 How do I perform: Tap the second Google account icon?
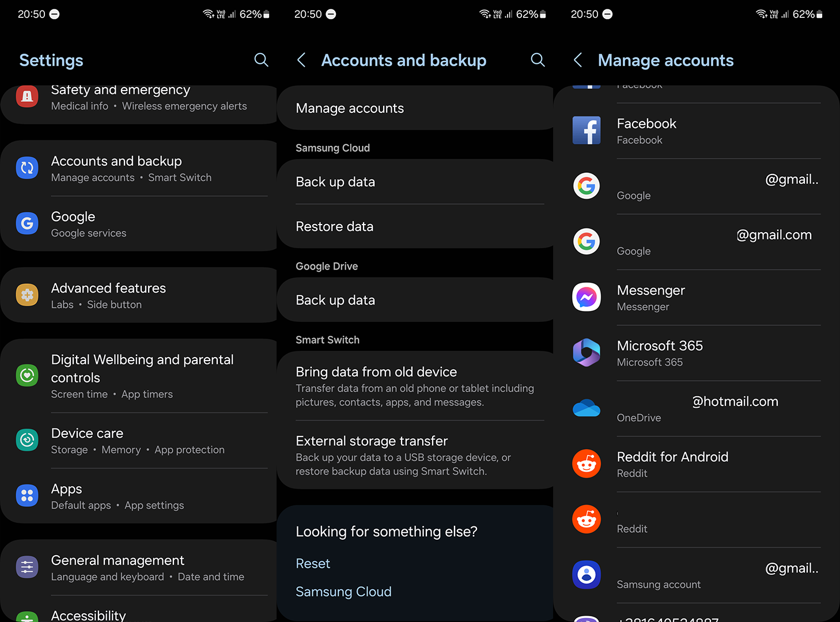tap(587, 241)
